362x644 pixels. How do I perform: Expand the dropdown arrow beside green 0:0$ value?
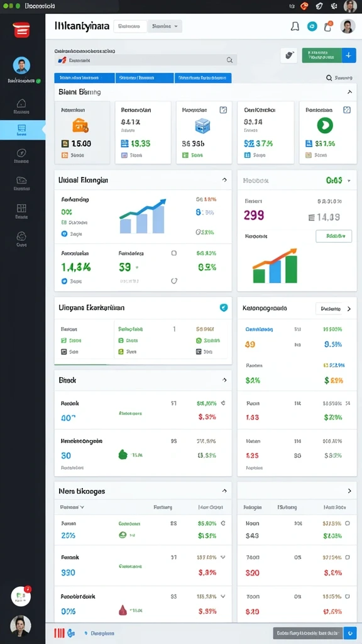click(x=349, y=180)
